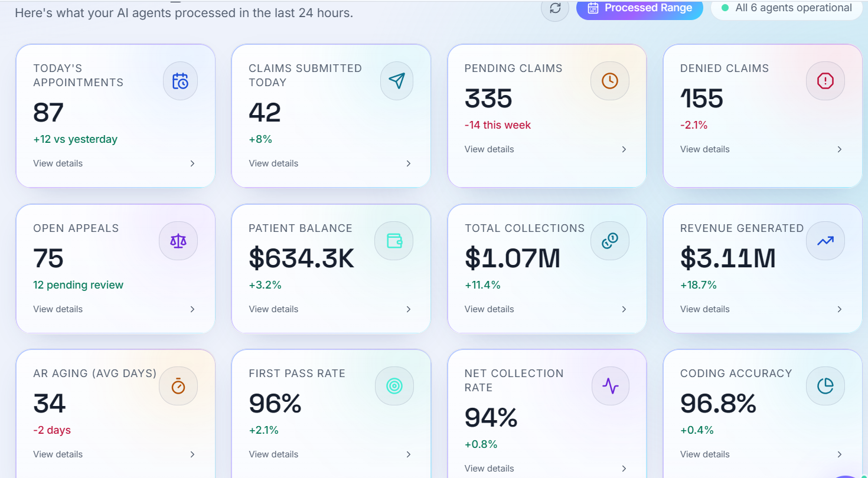Click the coins icon on Total Collections card

point(610,241)
